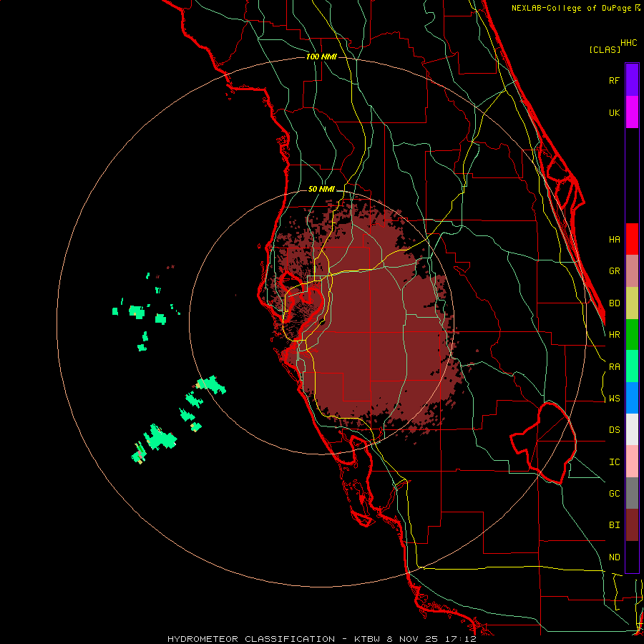Screen dimensions: 644x644
Task: Click the 100 NMI range ring label
Action: 321,57
